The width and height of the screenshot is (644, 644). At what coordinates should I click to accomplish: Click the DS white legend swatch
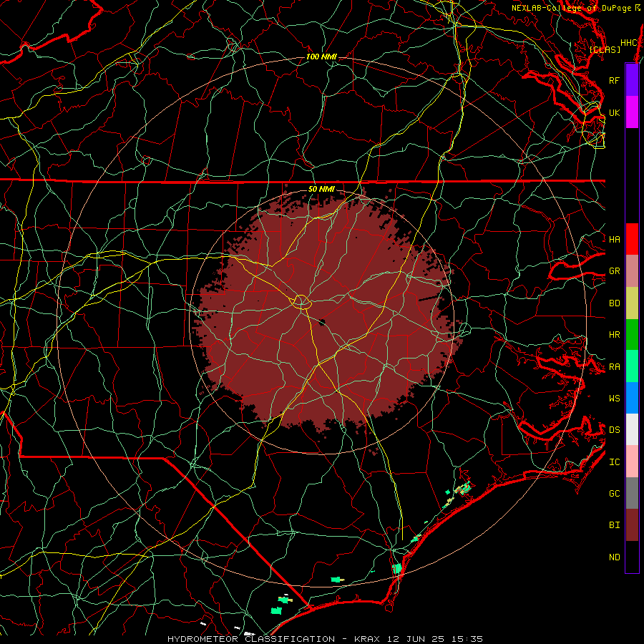tap(632, 429)
